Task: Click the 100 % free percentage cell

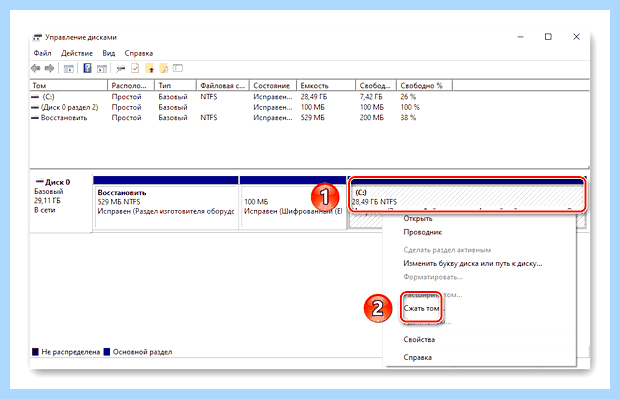Action: [410, 107]
